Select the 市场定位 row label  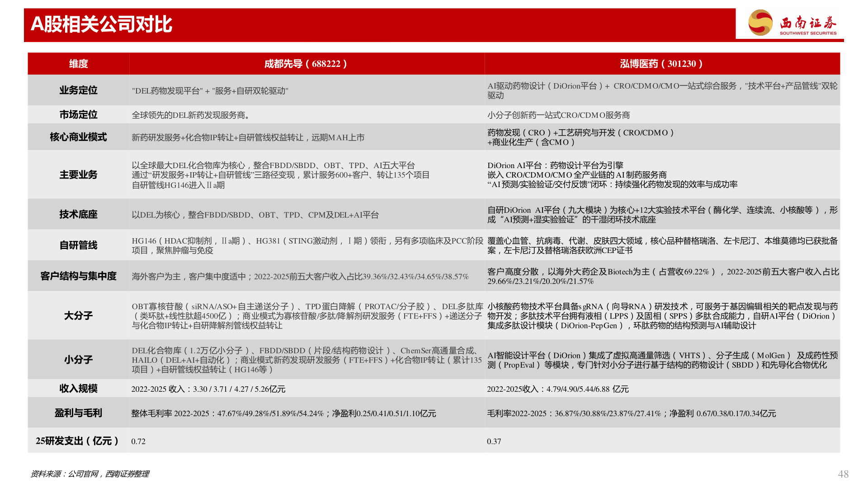point(78,115)
